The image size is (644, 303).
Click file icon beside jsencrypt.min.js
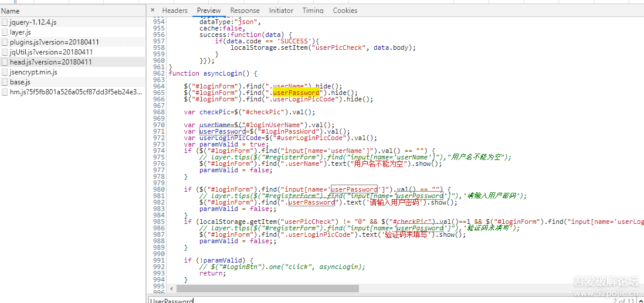(x=5, y=72)
